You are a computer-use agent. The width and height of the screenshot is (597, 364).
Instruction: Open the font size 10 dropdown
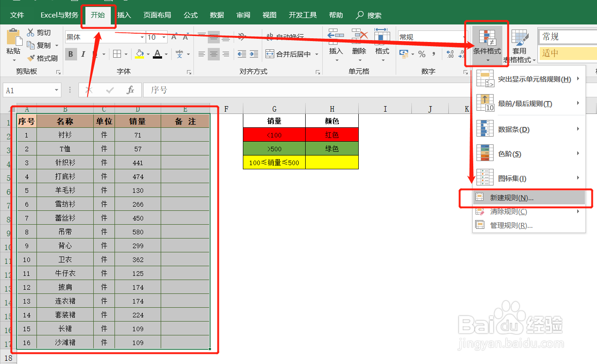click(x=165, y=37)
